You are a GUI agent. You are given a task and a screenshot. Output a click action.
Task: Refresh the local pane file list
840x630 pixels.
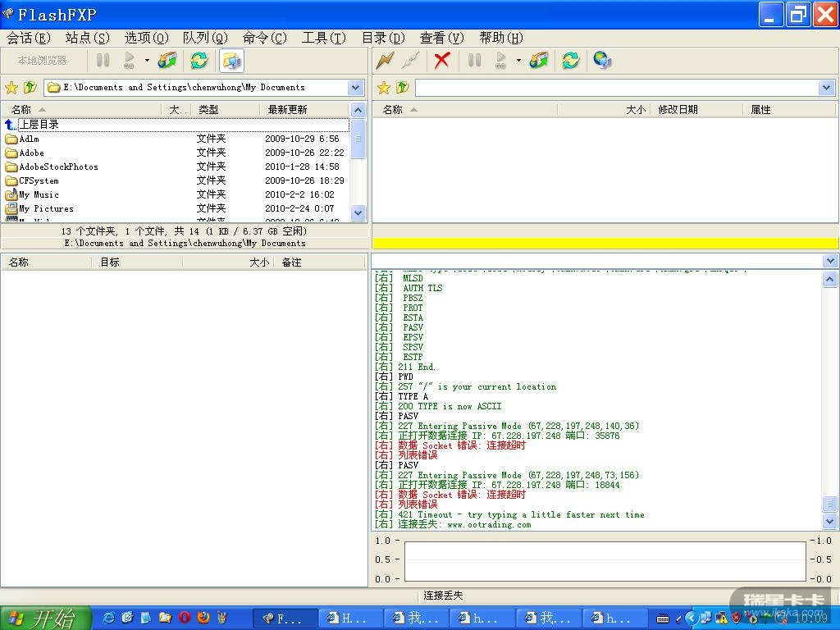pyautogui.click(x=199, y=60)
